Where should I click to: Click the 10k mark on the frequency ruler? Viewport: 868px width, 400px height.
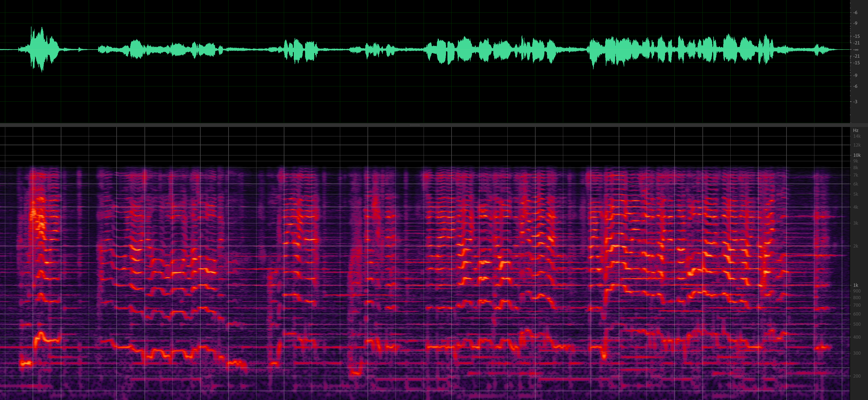click(x=857, y=155)
